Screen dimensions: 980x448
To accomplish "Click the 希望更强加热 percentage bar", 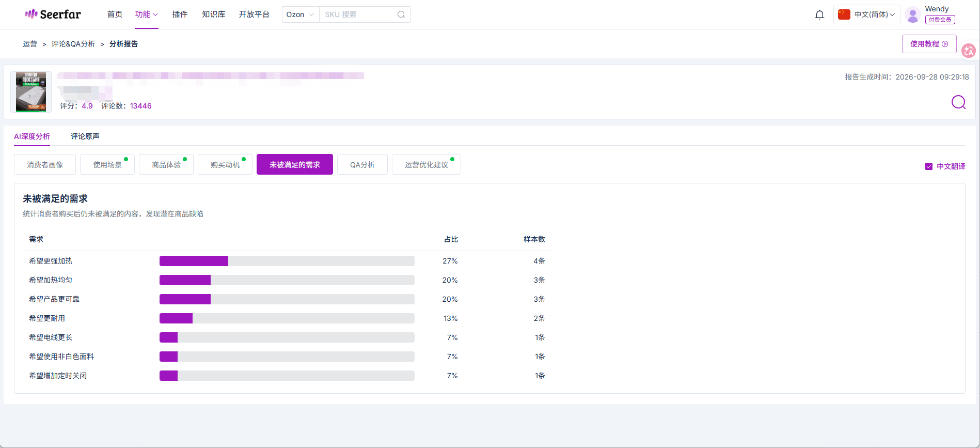I will coord(287,261).
